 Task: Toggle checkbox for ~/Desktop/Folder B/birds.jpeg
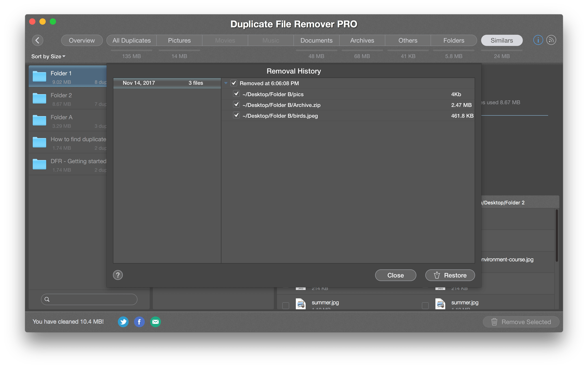point(236,116)
